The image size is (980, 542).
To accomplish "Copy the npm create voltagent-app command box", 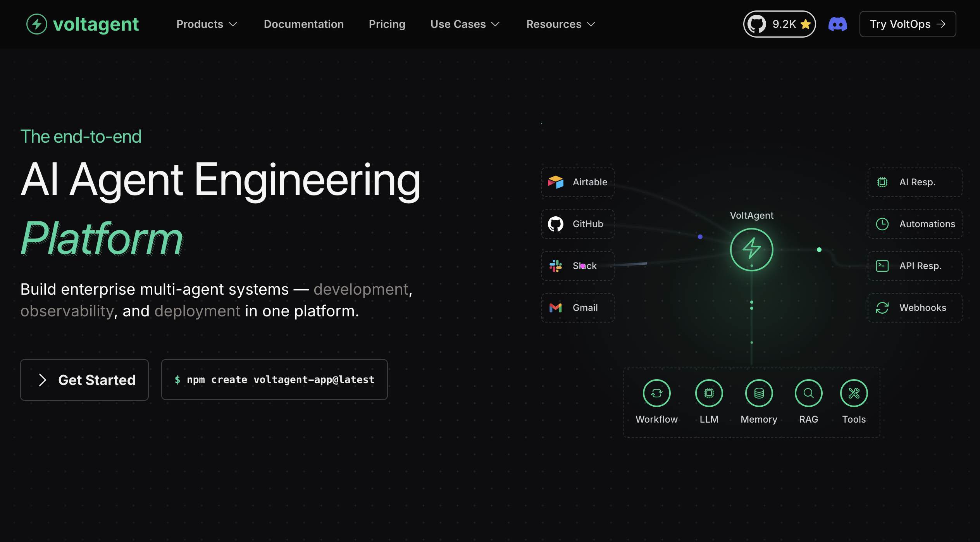I will point(274,380).
